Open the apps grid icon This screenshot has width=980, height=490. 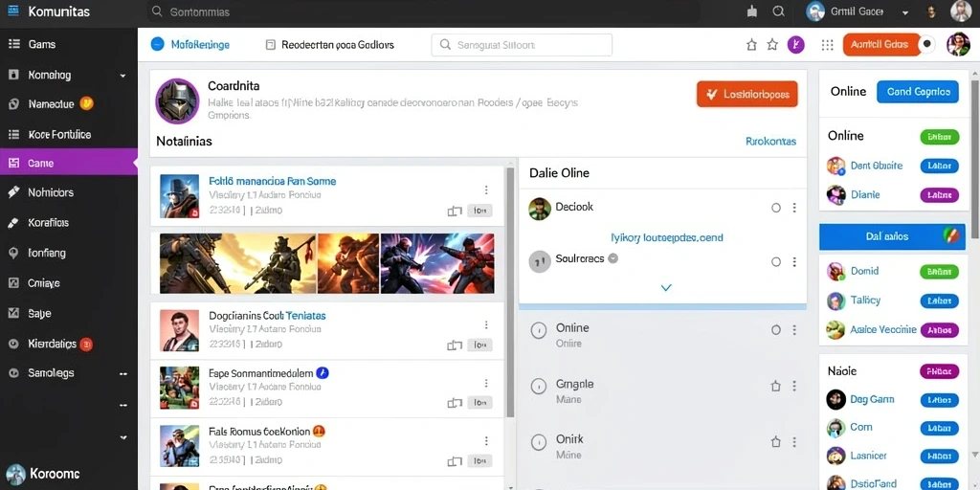pyautogui.click(x=828, y=44)
